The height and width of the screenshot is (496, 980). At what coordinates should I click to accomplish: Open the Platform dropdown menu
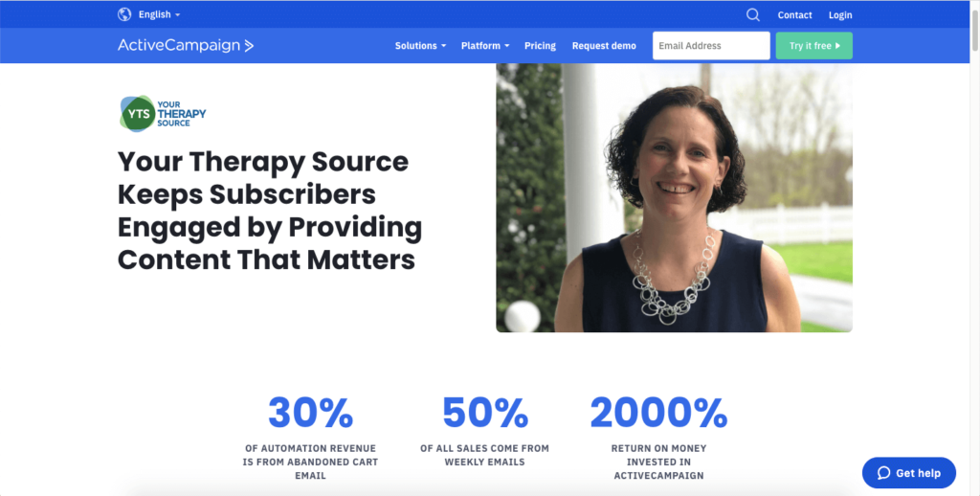tap(485, 46)
